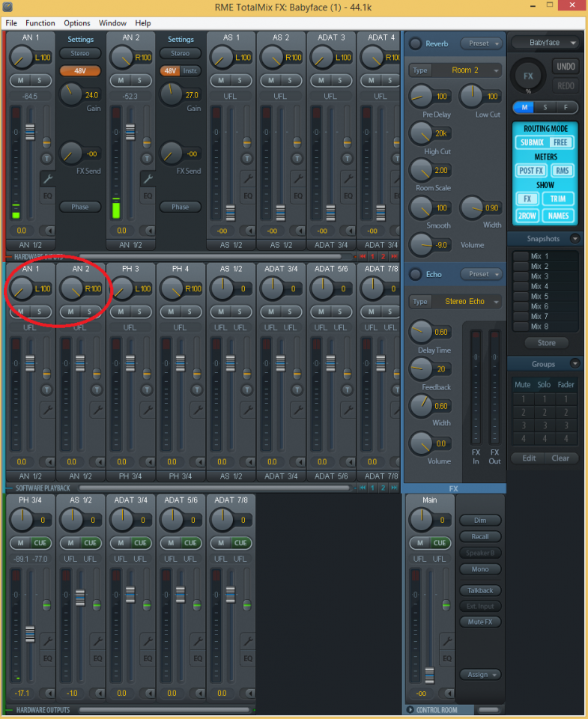Click the Dim button
Image resolution: width=588 pixels, height=719 pixels.
pyautogui.click(x=480, y=520)
